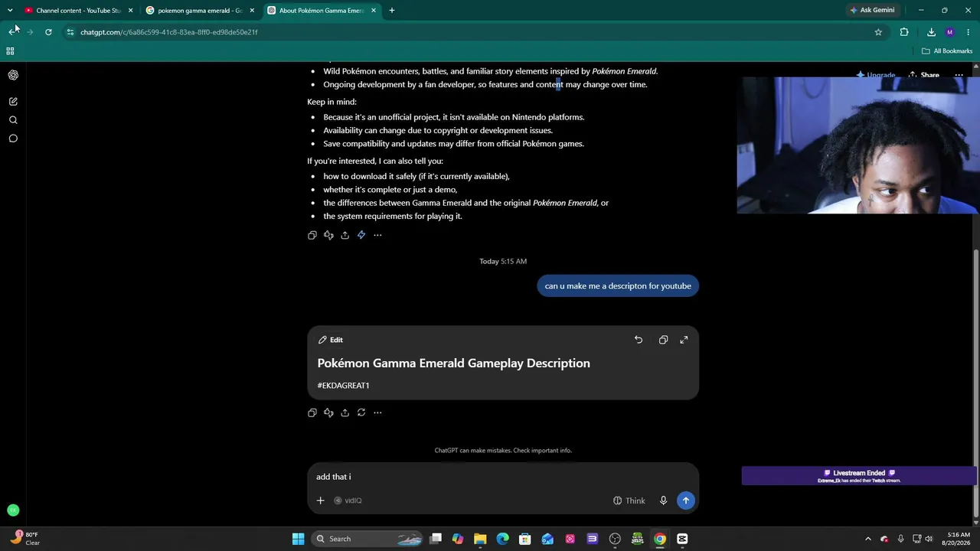The image size is (980, 551).
Task: Click the Upgrade button
Action: pyautogui.click(x=876, y=75)
